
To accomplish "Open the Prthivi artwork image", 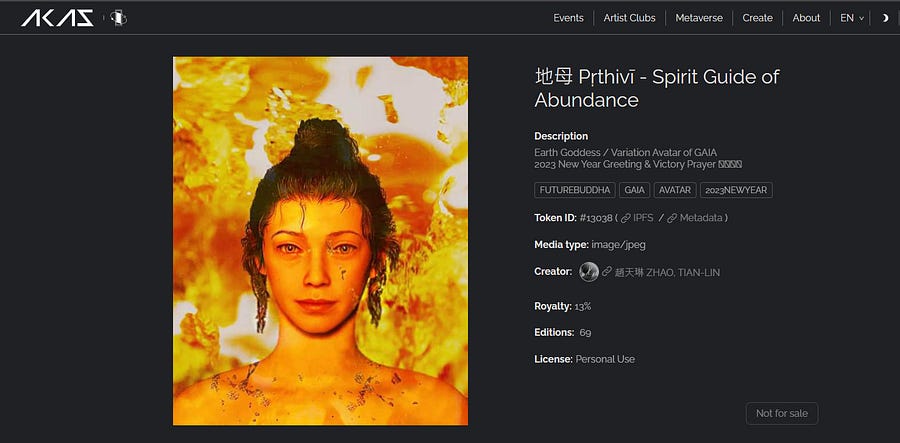I will [320, 241].
